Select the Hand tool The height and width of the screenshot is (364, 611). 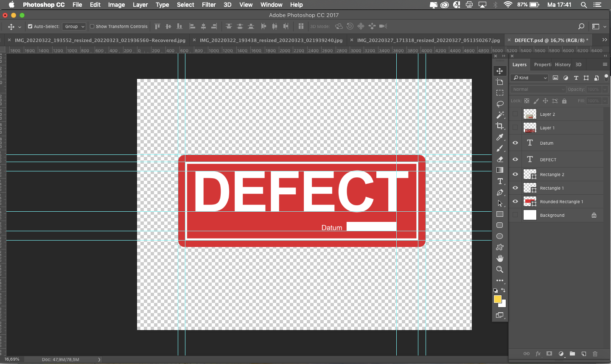tap(500, 258)
